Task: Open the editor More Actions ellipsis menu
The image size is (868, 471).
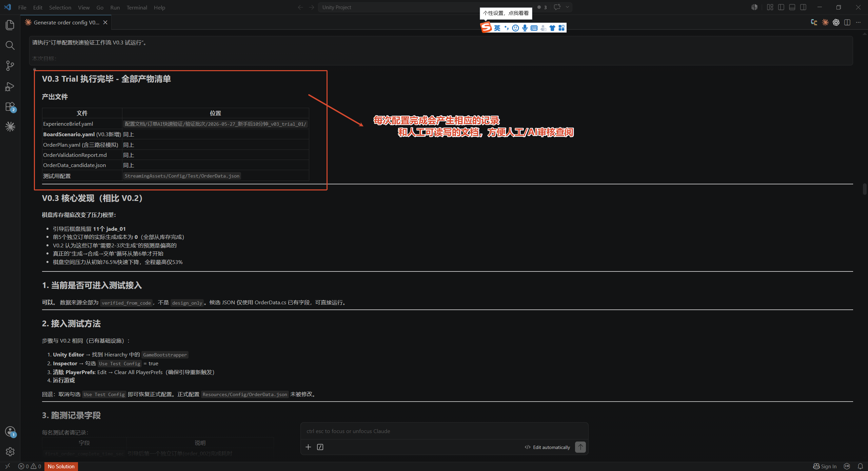Action: tap(858, 22)
